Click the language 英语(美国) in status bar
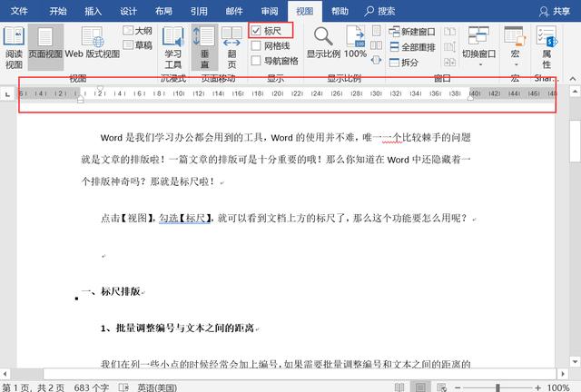581x392 pixels. pos(157,387)
